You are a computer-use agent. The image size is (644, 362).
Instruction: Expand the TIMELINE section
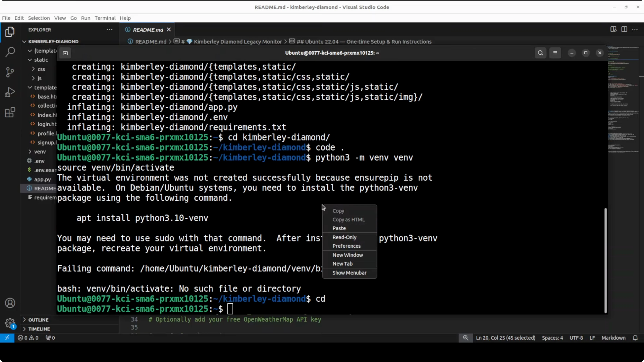coord(39,329)
